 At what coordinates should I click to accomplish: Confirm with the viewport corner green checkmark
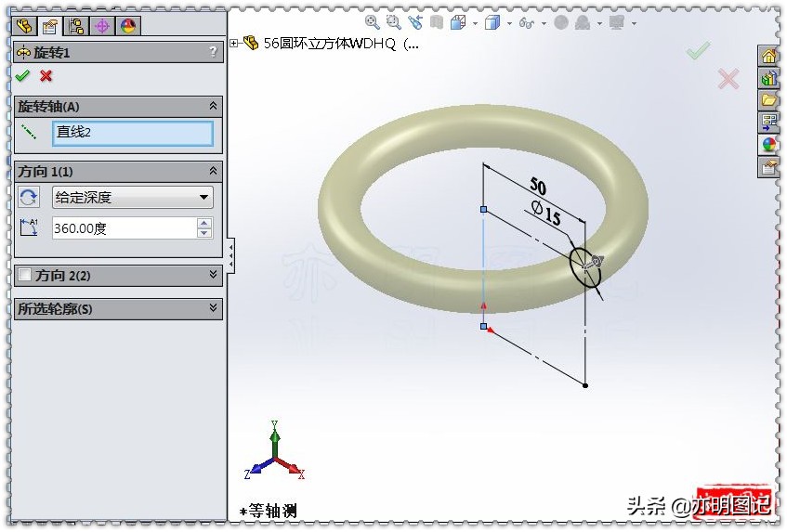pos(698,50)
